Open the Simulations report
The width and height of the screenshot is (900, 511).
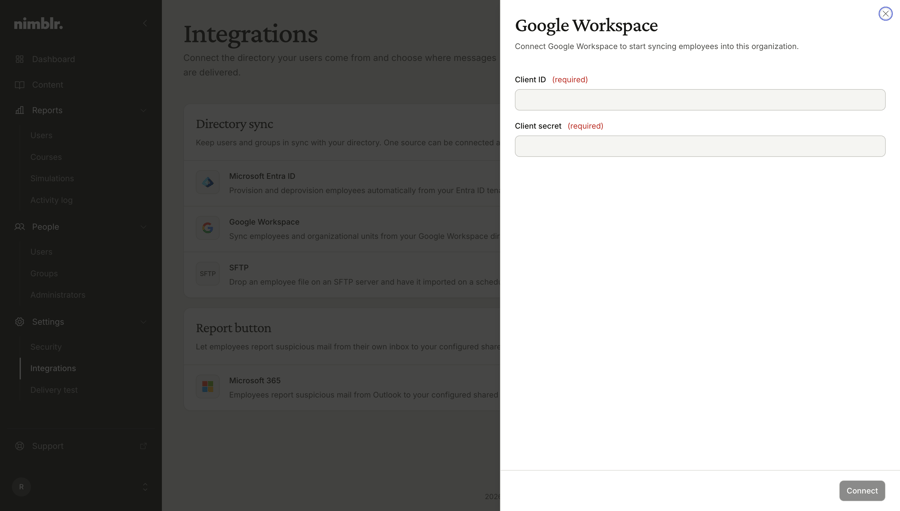[52, 179]
